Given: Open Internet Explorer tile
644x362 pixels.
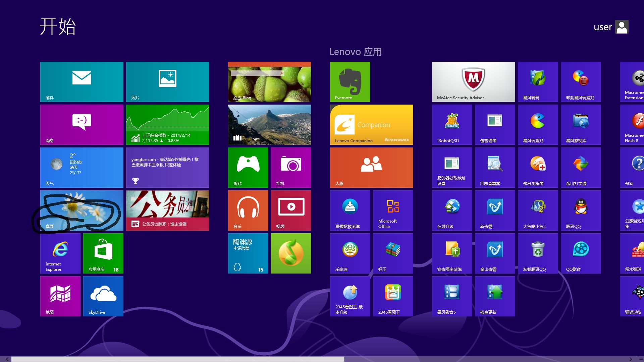Looking at the screenshot, I should [x=60, y=253].
